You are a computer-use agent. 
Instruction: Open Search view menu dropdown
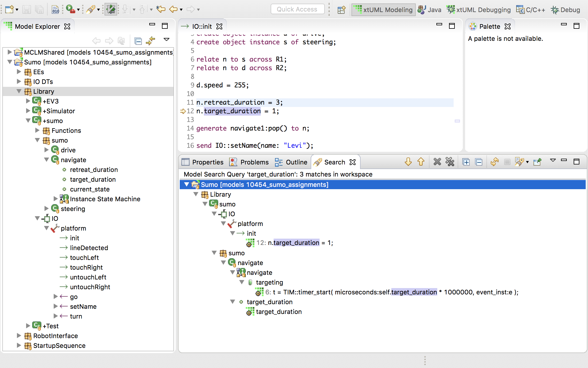pos(553,160)
